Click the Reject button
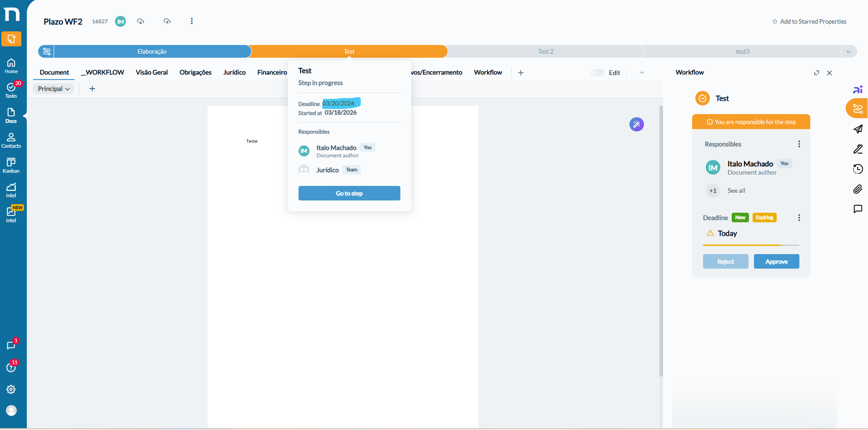This screenshot has height=430, width=868. point(725,261)
